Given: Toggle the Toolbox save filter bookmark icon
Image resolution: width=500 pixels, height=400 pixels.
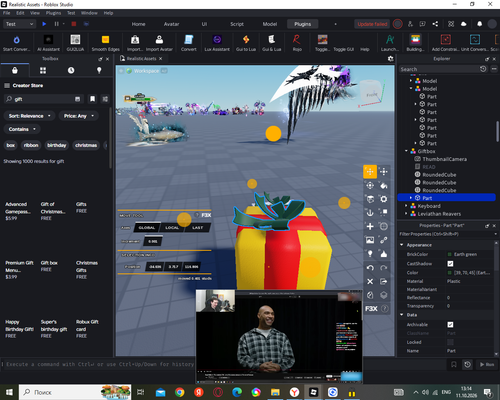Looking at the screenshot, I should pos(92,99).
